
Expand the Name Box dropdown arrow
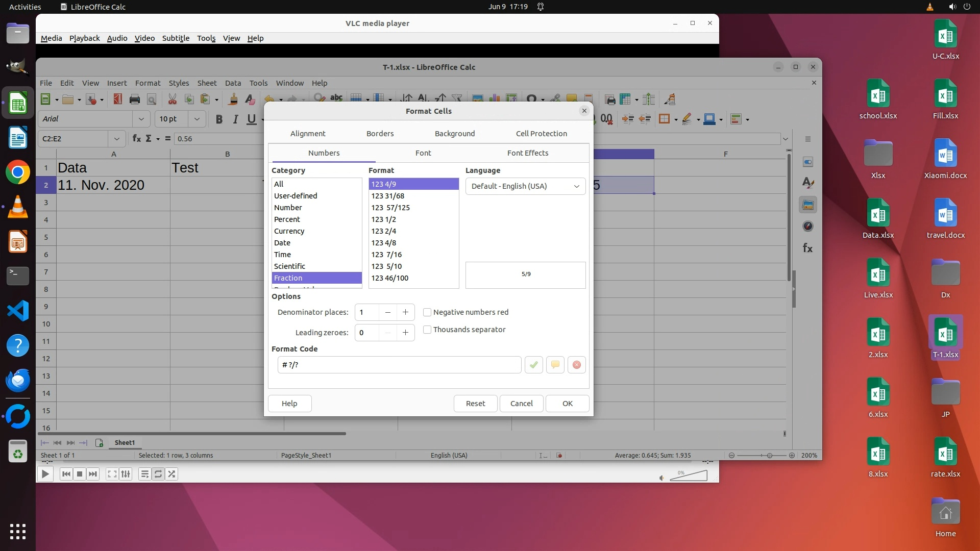pos(116,139)
